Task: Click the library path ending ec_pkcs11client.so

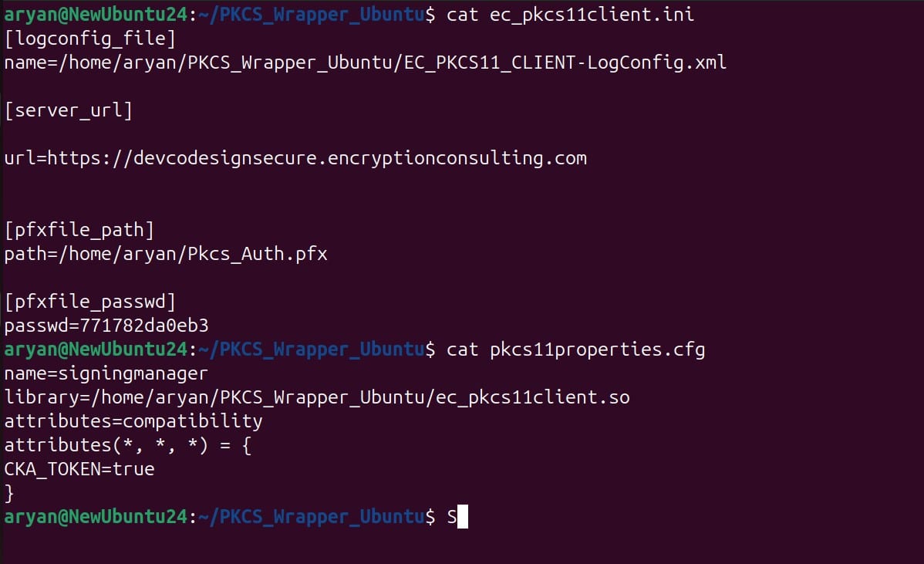Action: tap(317, 397)
